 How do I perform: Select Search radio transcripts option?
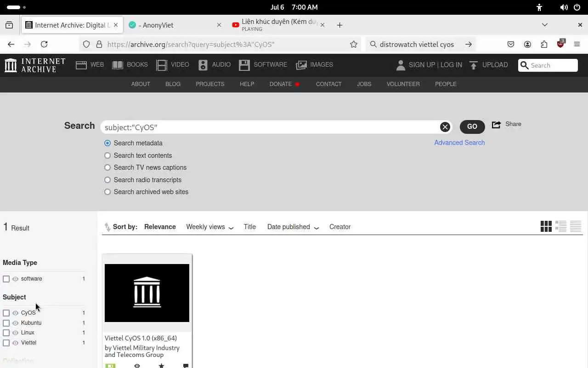tap(107, 180)
